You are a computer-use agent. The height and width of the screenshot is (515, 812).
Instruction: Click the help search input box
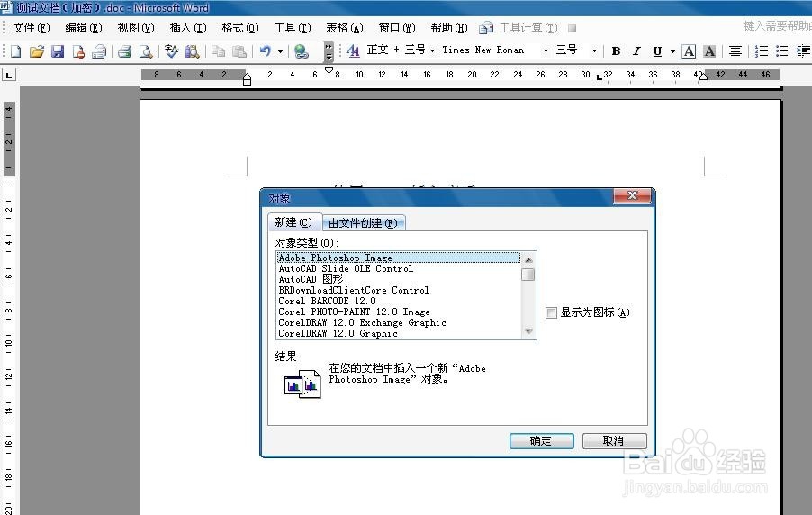pos(777,26)
